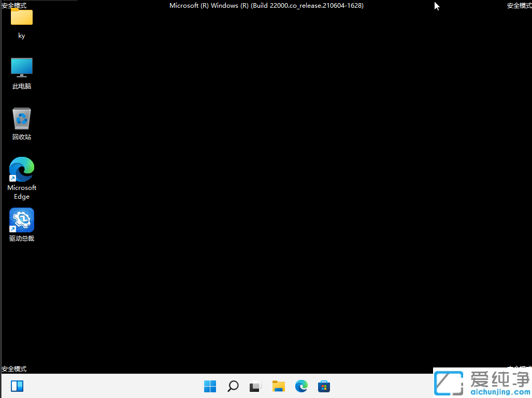
Task: Open 此电脑 (This PC)
Action: click(x=21, y=67)
